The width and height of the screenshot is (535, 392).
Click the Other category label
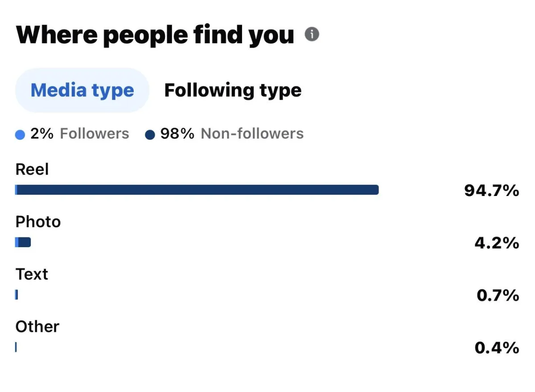point(37,327)
